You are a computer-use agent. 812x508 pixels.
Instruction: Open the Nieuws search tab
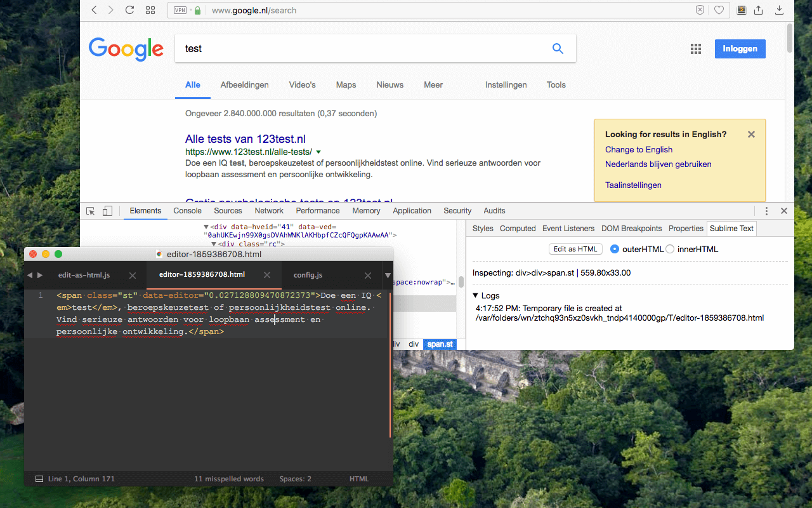[390, 85]
